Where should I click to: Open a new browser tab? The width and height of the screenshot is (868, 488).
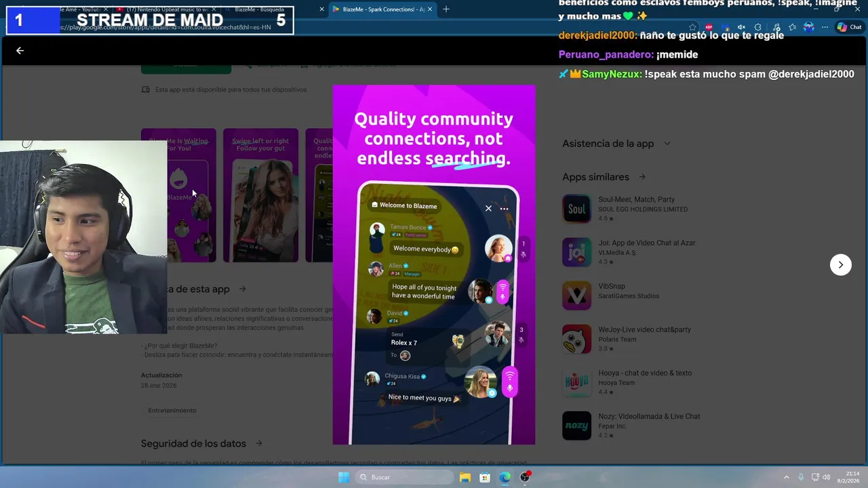pyautogui.click(x=446, y=9)
